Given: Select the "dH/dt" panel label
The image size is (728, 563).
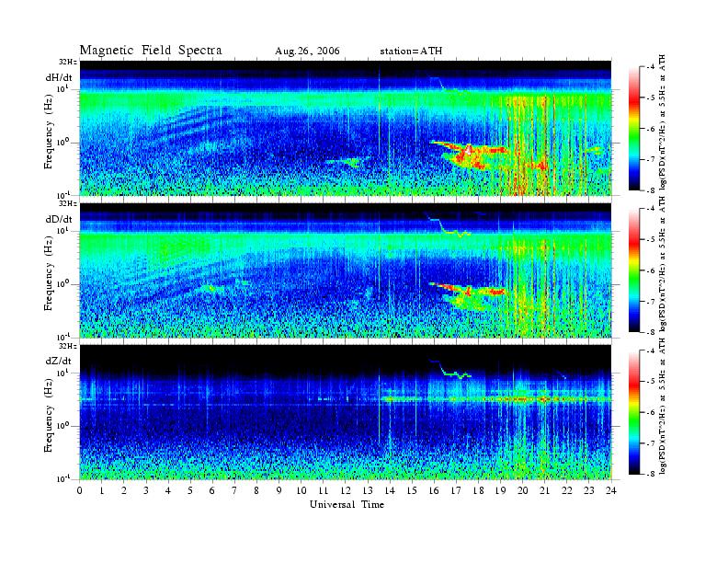Looking at the screenshot, I should click(59, 77).
